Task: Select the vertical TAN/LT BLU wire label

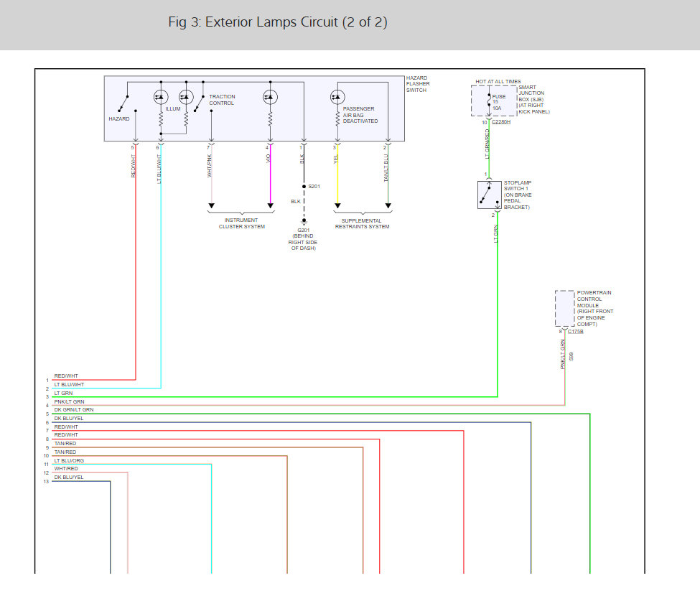Action: click(386, 168)
